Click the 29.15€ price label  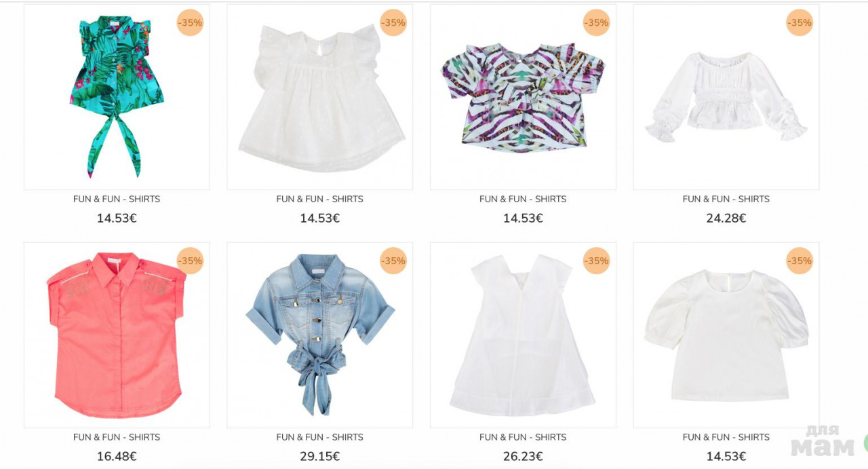320,457
